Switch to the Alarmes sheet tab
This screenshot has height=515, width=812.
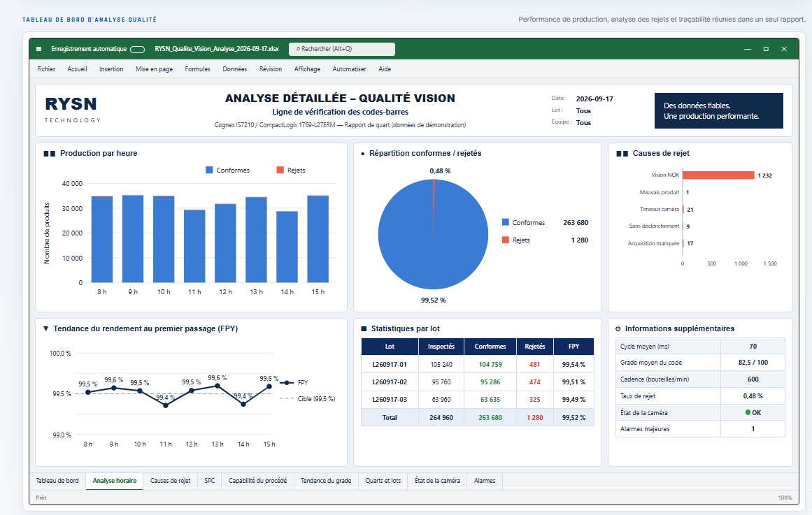coord(485,481)
